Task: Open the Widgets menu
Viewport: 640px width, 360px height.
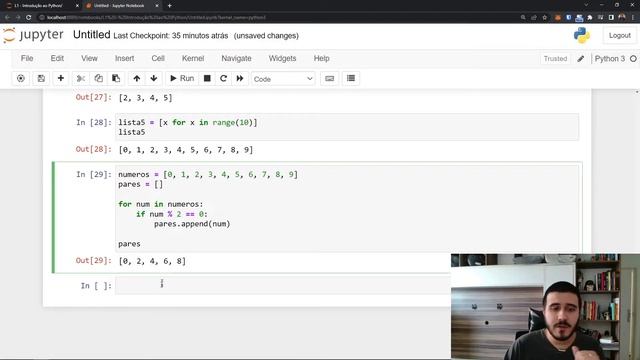Action: point(282,58)
